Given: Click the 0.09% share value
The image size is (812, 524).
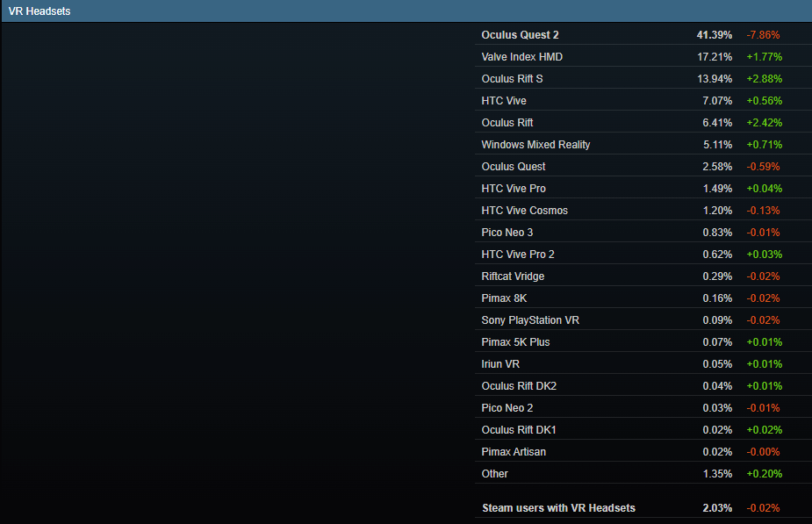Looking at the screenshot, I should (717, 320).
